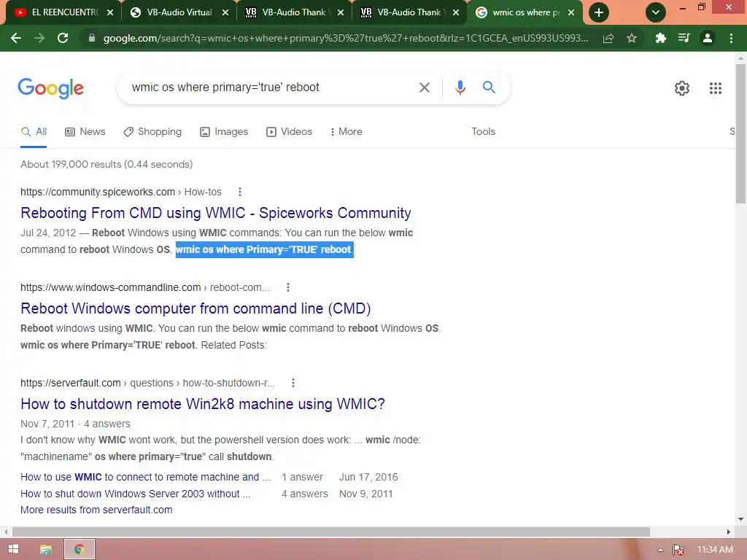Open options menu for spiceworks result
This screenshot has height=560, width=747.
(239, 192)
